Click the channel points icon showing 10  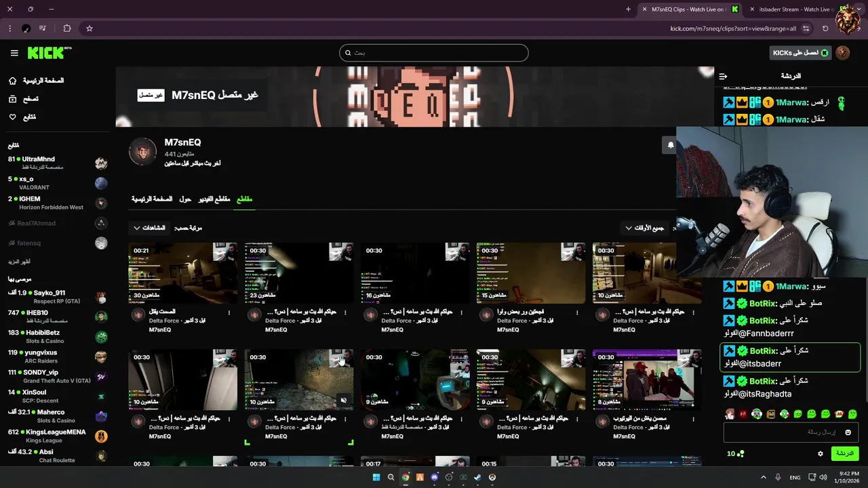point(741,453)
